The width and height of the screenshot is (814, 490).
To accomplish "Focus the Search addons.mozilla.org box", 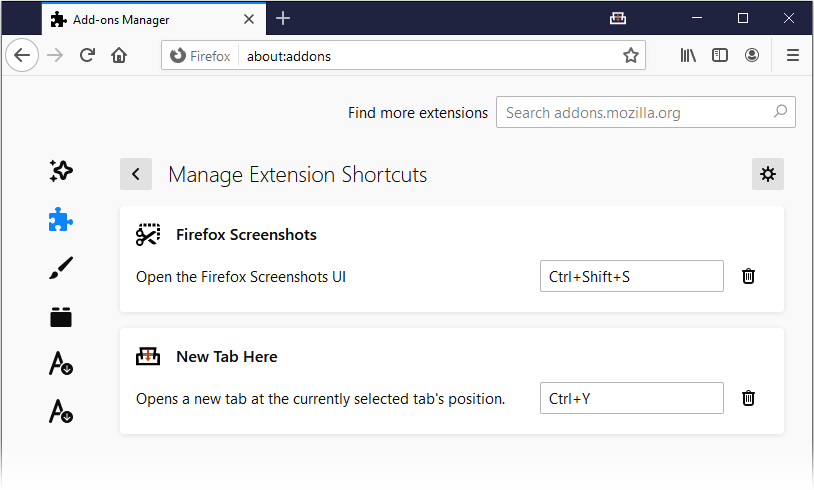I will coord(646,112).
